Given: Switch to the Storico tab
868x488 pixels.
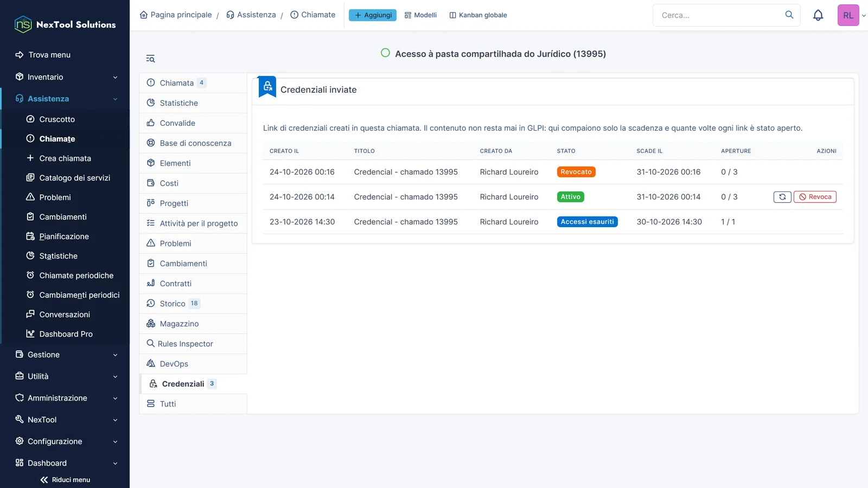Looking at the screenshot, I should point(193,304).
